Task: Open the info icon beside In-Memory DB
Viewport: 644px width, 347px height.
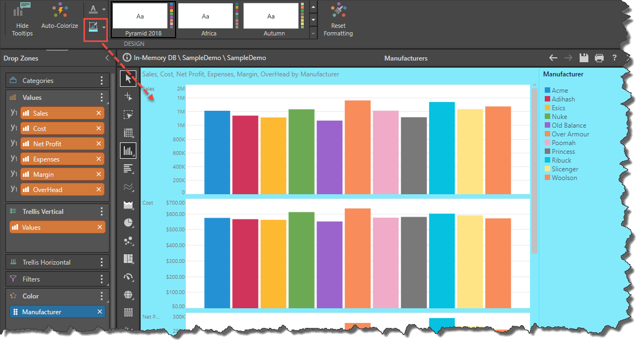Action: point(127,57)
